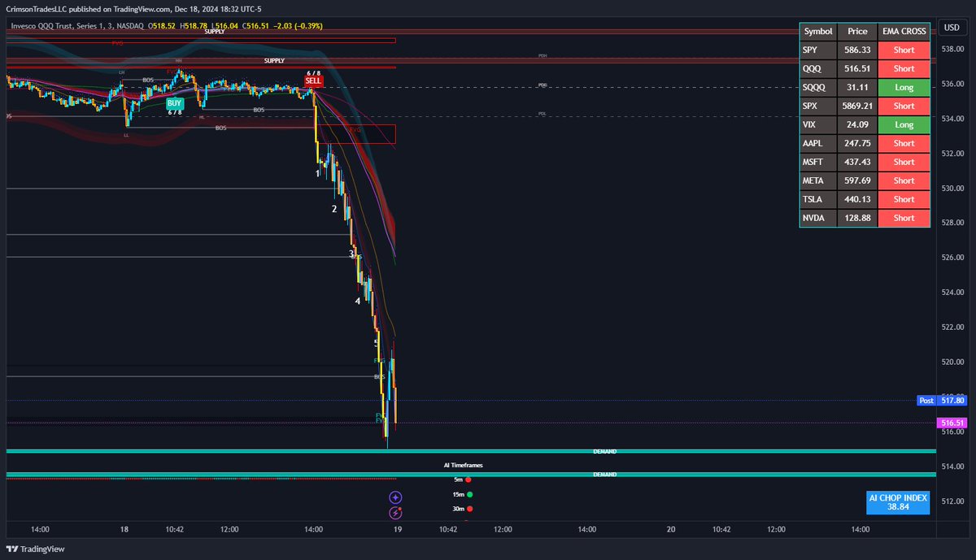Click the AI CHOP INDEX 38.84 box
Viewport: 976px width, 560px height.
(x=898, y=502)
